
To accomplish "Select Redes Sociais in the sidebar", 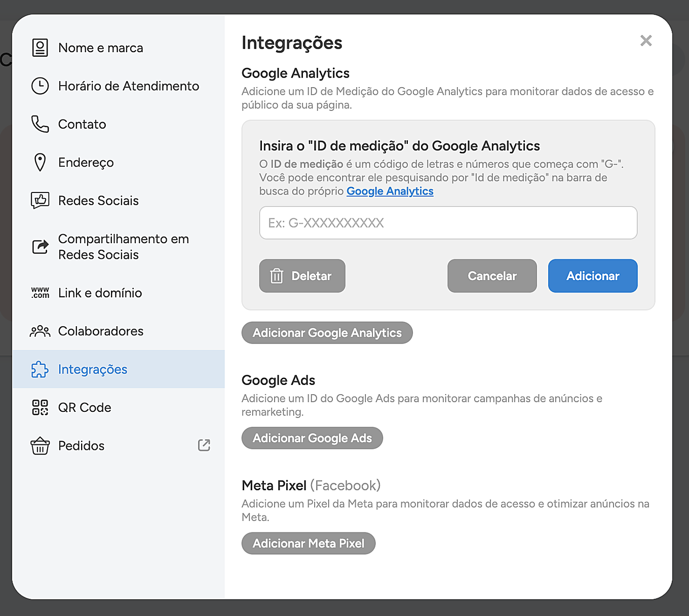I will pyautogui.click(x=119, y=201).
